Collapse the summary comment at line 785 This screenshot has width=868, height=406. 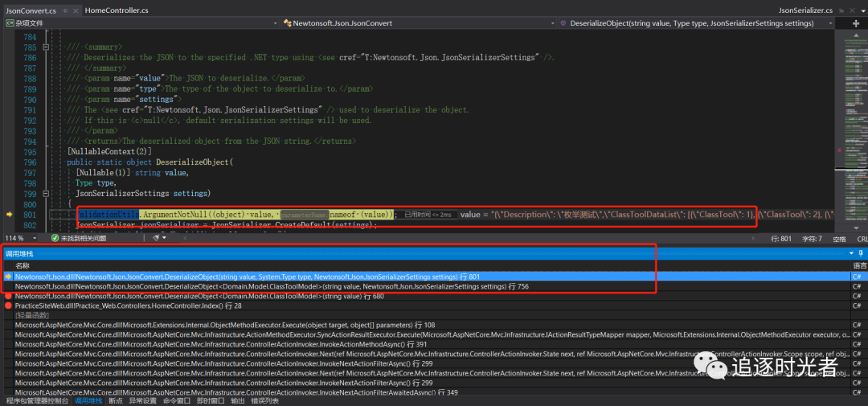pos(46,47)
